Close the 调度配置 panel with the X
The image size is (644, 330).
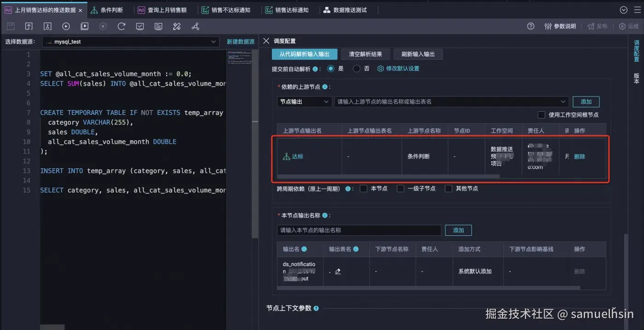tap(266, 41)
